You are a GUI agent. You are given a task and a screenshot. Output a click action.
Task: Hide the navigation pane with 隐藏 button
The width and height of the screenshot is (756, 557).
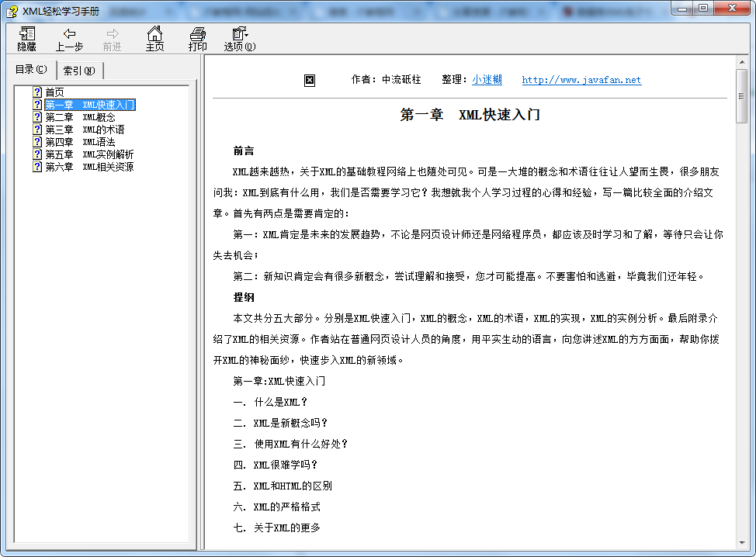point(26,38)
